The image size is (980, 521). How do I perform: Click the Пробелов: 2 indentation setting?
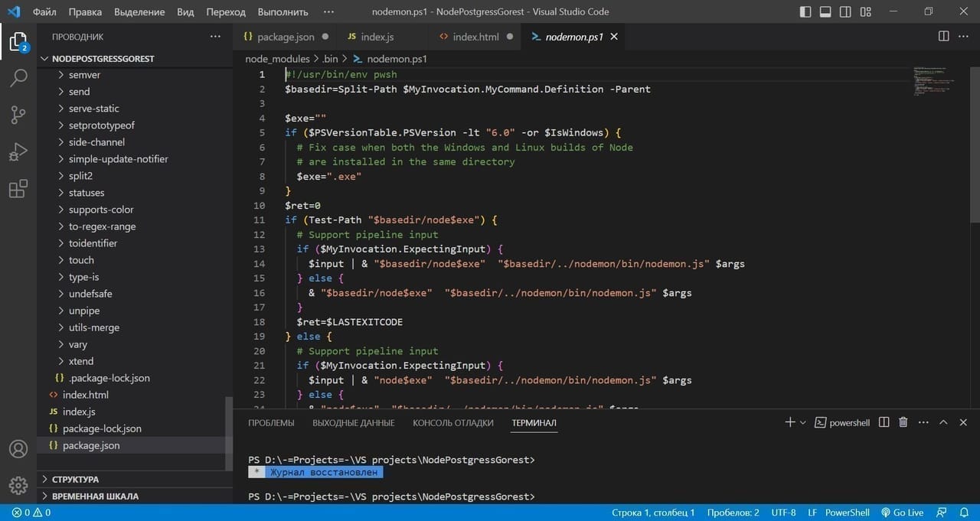point(733,513)
